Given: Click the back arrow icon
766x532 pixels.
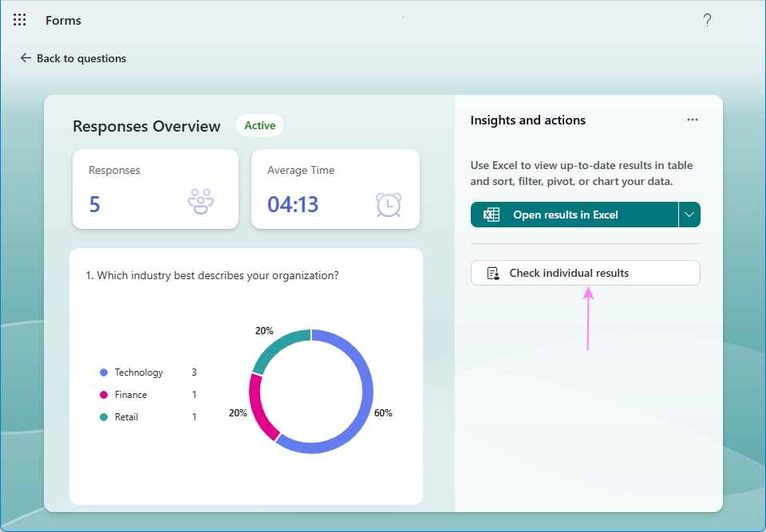Looking at the screenshot, I should [26, 58].
